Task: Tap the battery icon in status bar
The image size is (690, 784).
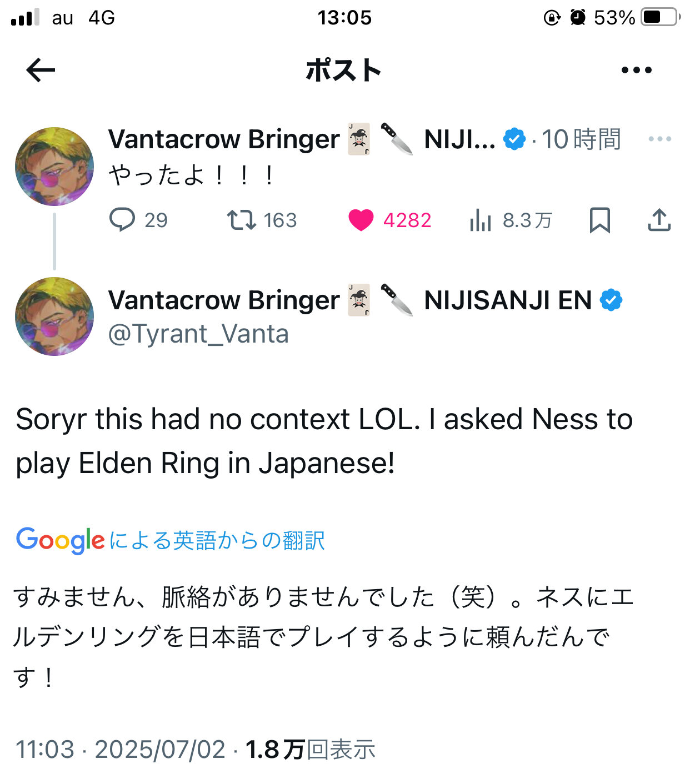Action: (x=659, y=17)
